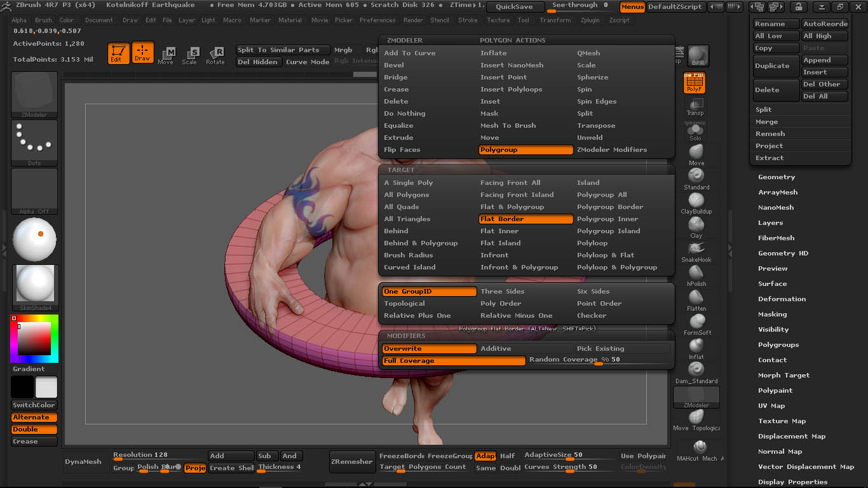Toggle Solo mode
868x488 pixels.
coord(695,129)
